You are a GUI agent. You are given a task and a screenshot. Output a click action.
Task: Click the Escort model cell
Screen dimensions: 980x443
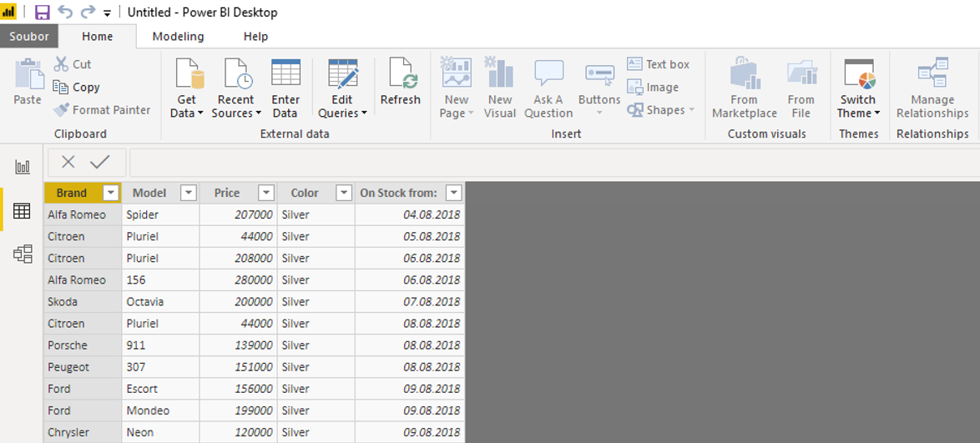pos(160,389)
